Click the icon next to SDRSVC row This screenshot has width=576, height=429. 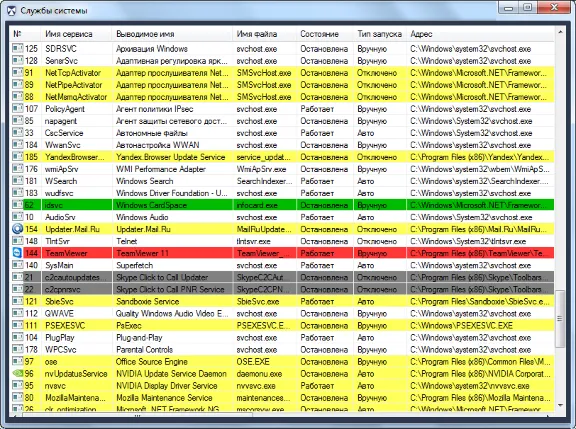point(17,48)
